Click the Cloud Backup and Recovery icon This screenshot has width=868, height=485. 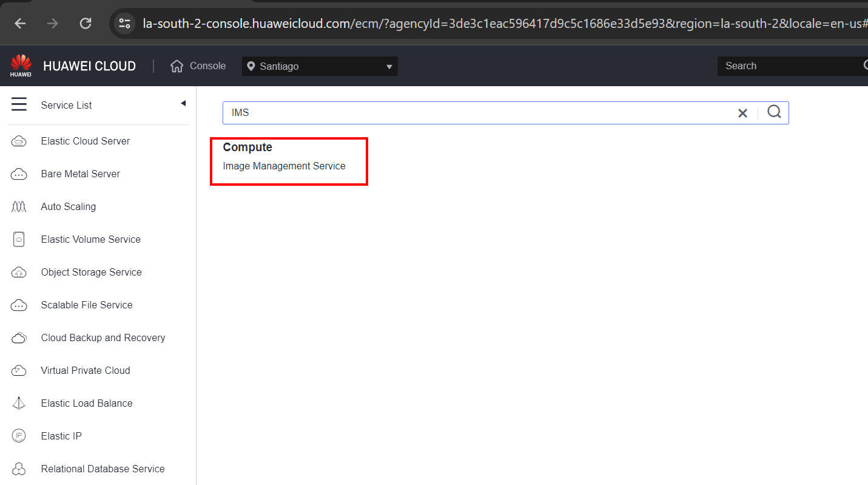19,338
